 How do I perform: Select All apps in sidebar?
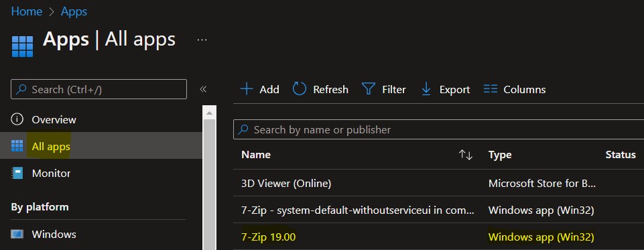point(51,147)
